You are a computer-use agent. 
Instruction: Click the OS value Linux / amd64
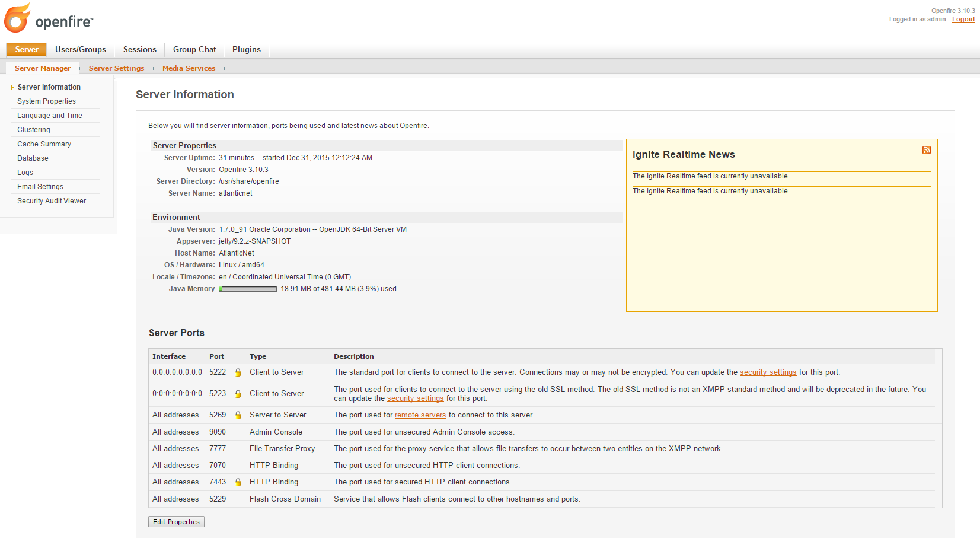241,265
